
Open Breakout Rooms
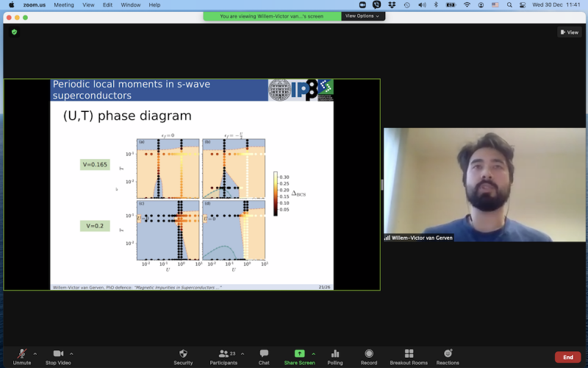coord(409,354)
